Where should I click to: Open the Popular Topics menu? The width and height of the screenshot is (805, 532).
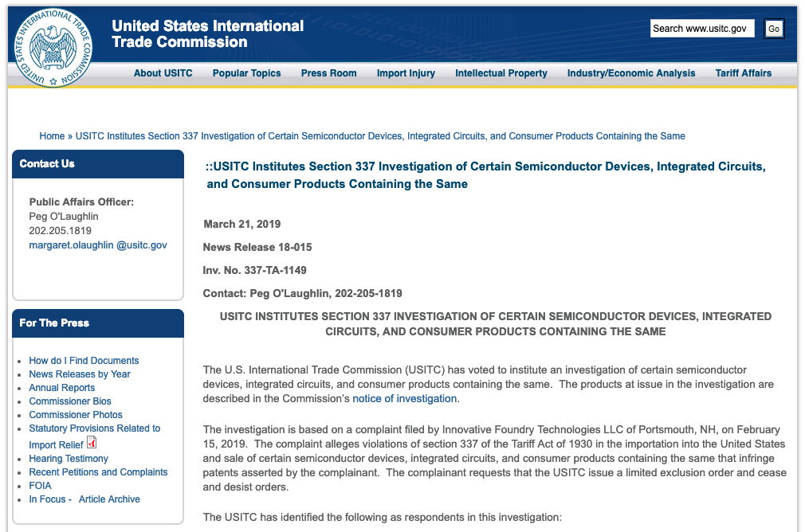point(246,72)
